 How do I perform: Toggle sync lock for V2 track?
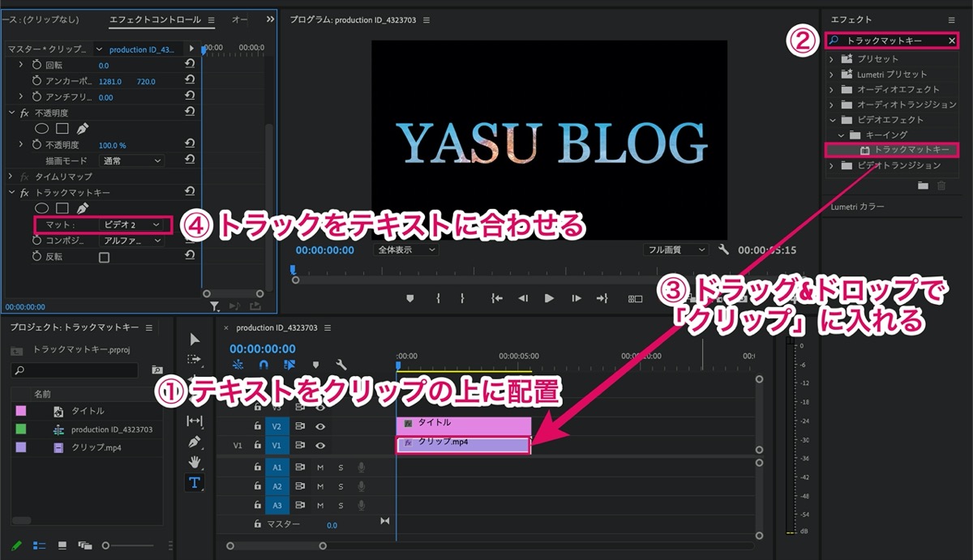coord(300,425)
